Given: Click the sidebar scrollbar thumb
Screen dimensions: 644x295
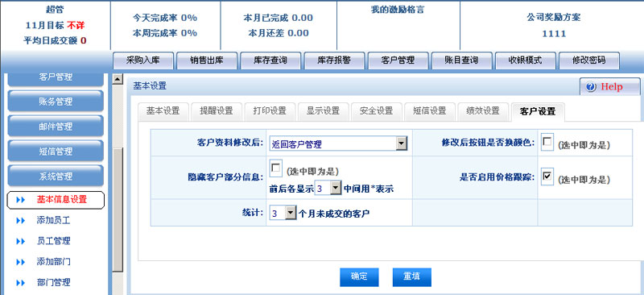Looking at the screenshot, I should pyautogui.click(x=118, y=210).
